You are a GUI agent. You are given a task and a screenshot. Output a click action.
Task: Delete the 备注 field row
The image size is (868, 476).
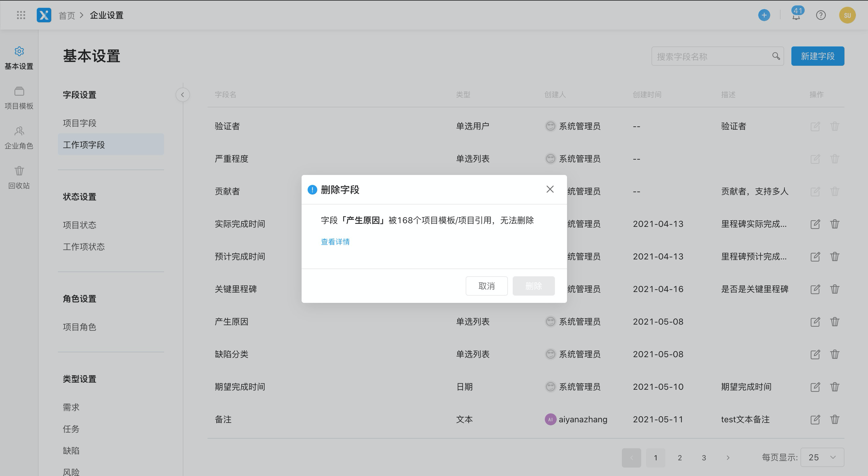pyautogui.click(x=835, y=419)
